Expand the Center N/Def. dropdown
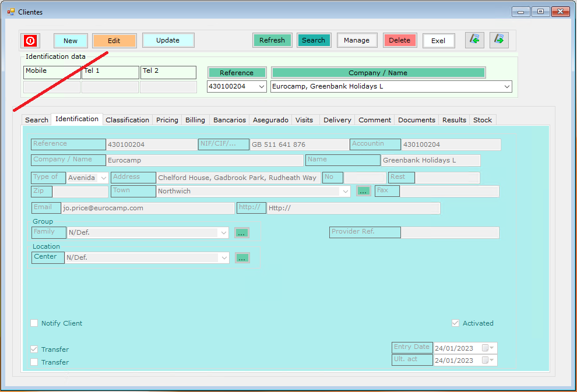 [x=224, y=258]
